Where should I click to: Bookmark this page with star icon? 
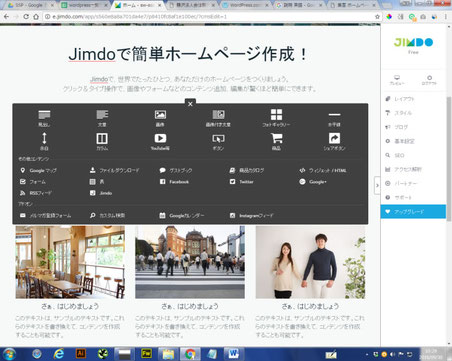coord(377,16)
